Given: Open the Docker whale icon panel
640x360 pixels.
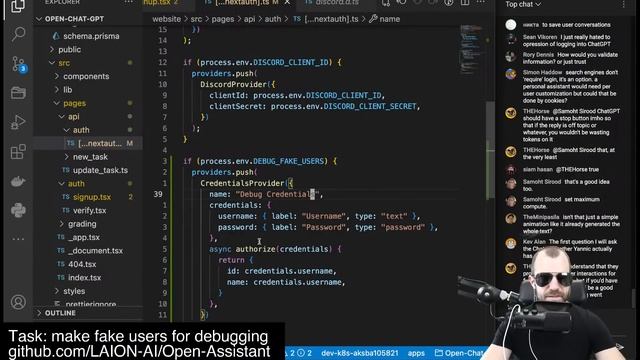Looking at the screenshot, I should tap(18, 181).
